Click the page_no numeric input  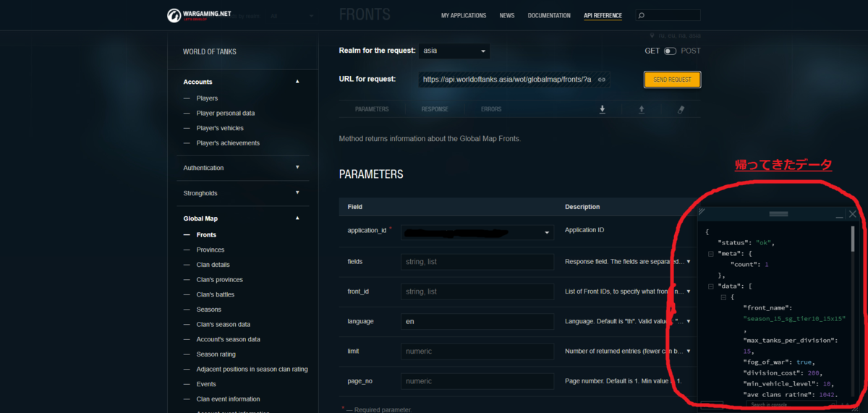tap(477, 380)
